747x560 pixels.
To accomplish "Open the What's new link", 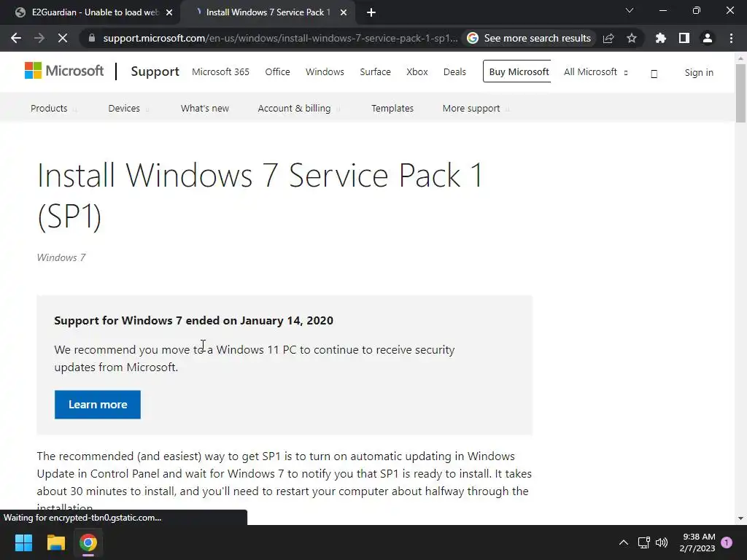I will (x=205, y=108).
